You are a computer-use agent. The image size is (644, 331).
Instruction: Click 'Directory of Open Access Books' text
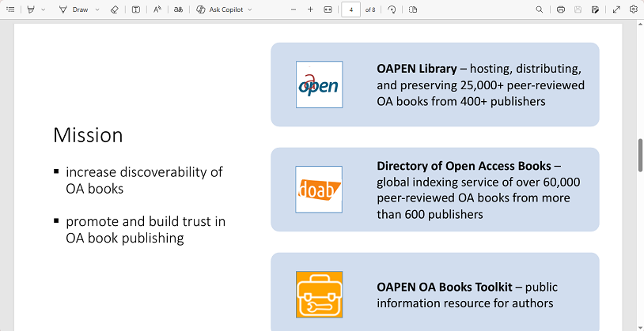(x=464, y=166)
